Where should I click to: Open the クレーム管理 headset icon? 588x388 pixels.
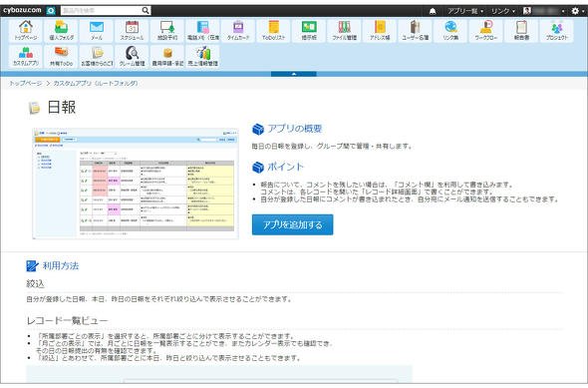(132, 56)
